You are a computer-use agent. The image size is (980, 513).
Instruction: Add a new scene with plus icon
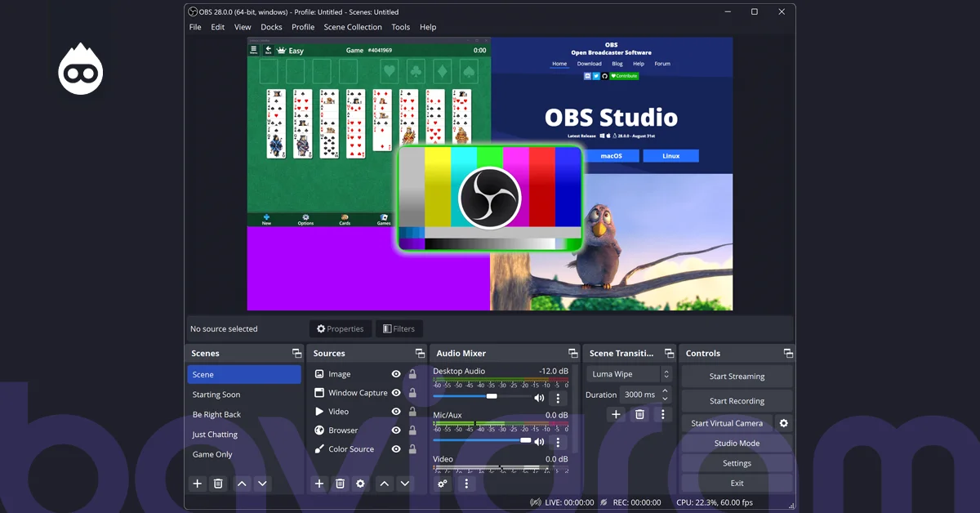(197, 484)
